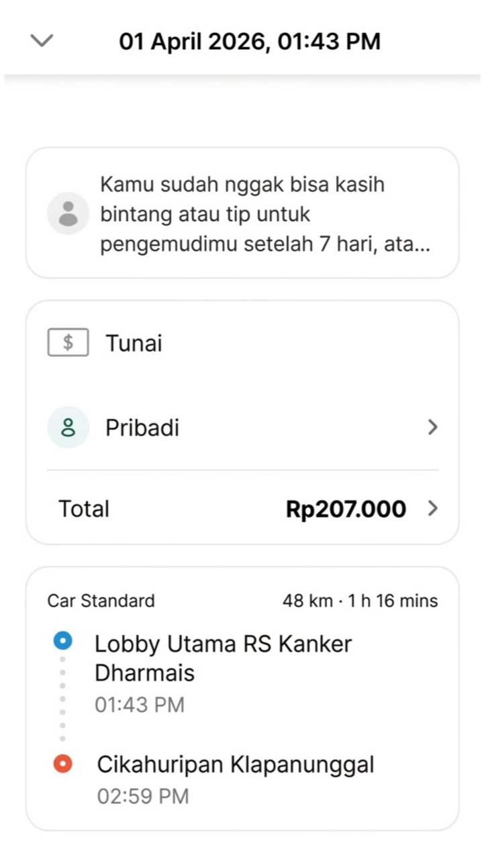Select Cikahuripan Klapanunggal destination

(x=236, y=765)
